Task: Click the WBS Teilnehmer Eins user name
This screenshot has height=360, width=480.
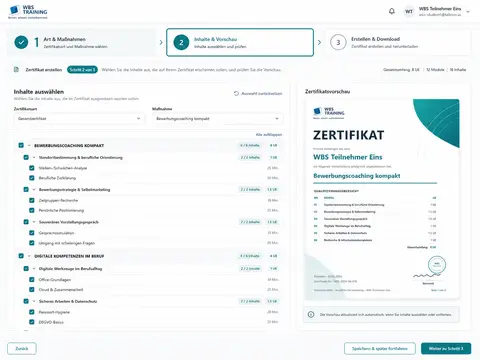Action: pyautogui.click(x=440, y=9)
